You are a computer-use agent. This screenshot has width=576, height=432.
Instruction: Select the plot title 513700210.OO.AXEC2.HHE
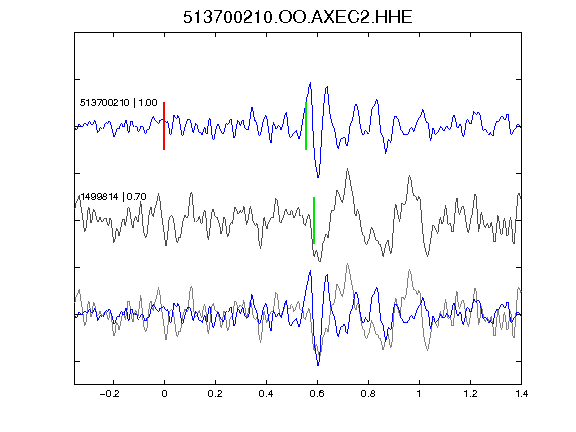click(298, 17)
